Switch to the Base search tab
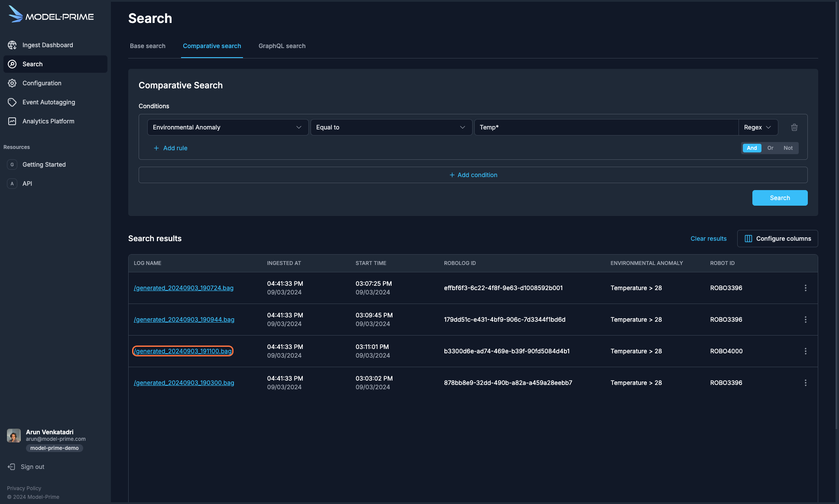This screenshot has height=504, width=839. tap(148, 46)
